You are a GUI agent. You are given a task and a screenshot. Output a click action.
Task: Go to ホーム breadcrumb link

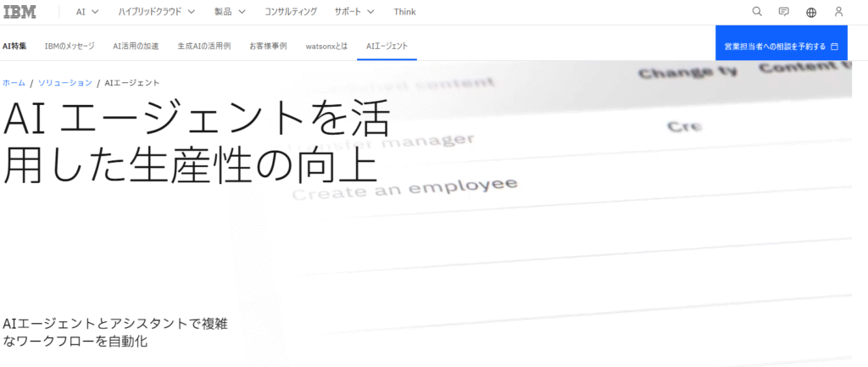point(14,83)
